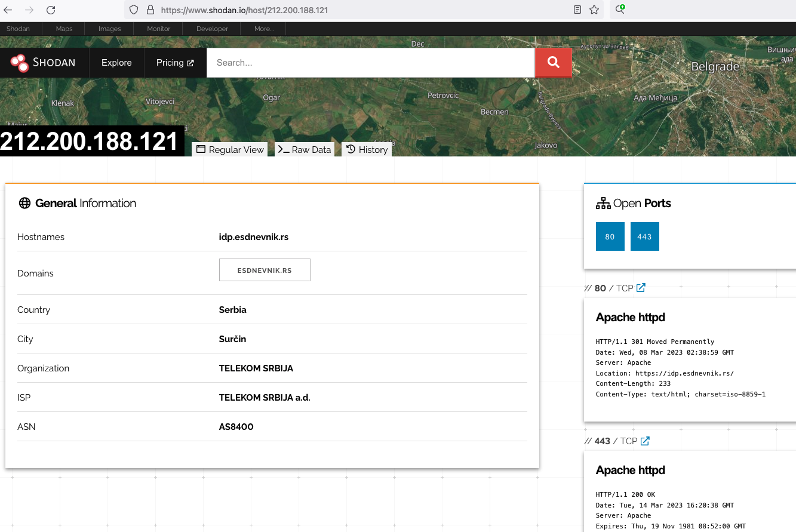796x532 pixels.
Task: Click the padlock site security icon
Action: pyautogui.click(x=150, y=10)
